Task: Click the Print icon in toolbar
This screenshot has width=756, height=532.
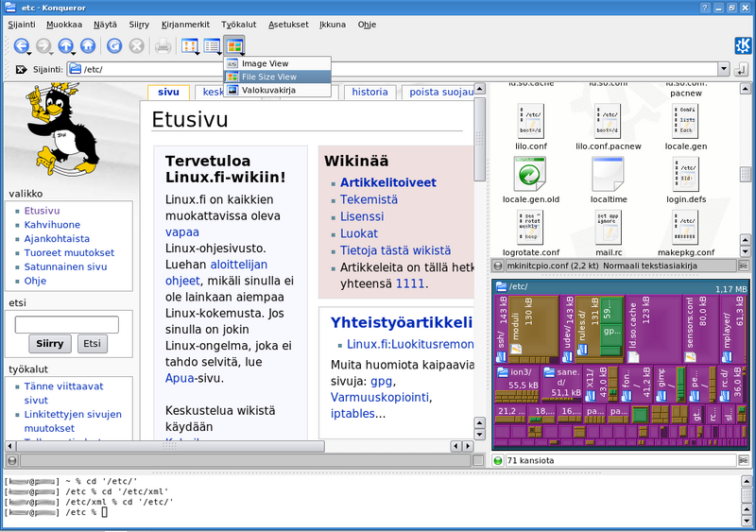Action: pos(163,45)
